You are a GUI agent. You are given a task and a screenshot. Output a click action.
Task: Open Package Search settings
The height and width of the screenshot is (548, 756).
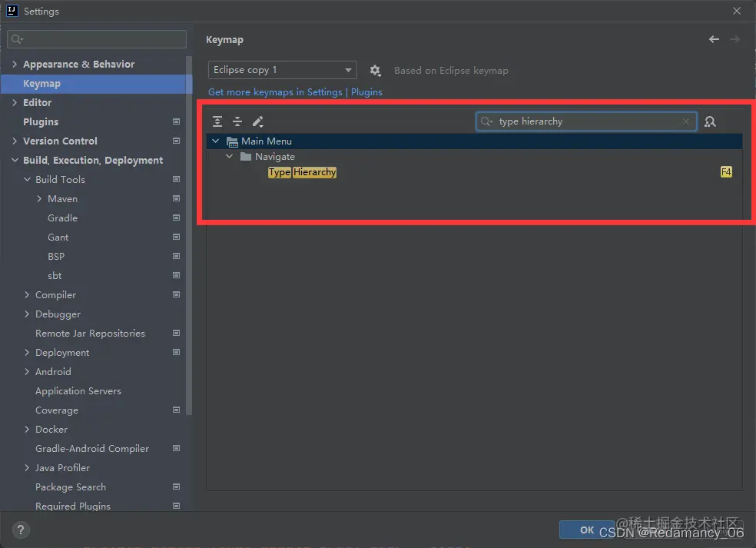click(x=71, y=487)
